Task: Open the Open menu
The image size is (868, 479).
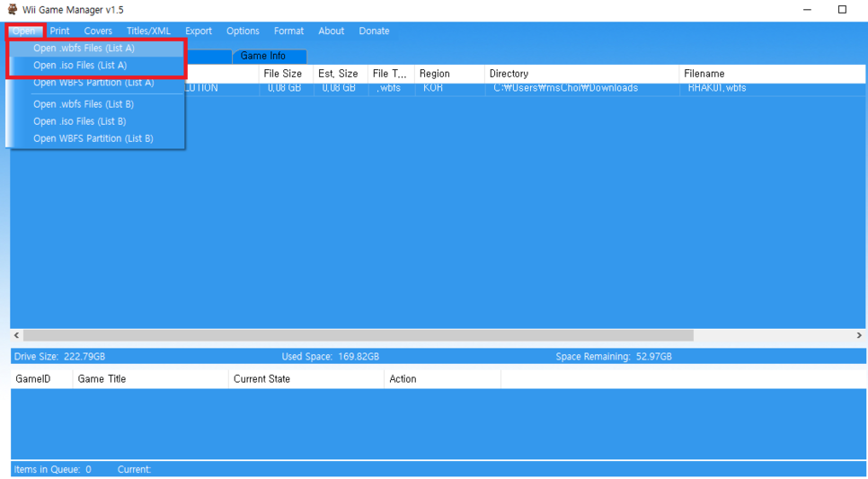Action: pyautogui.click(x=24, y=31)
